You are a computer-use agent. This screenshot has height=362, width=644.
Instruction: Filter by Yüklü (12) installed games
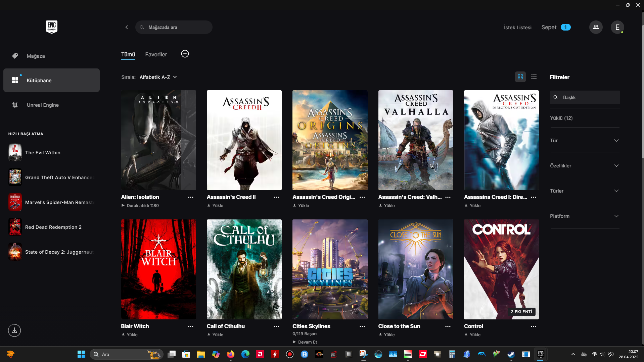click(561, 118)
